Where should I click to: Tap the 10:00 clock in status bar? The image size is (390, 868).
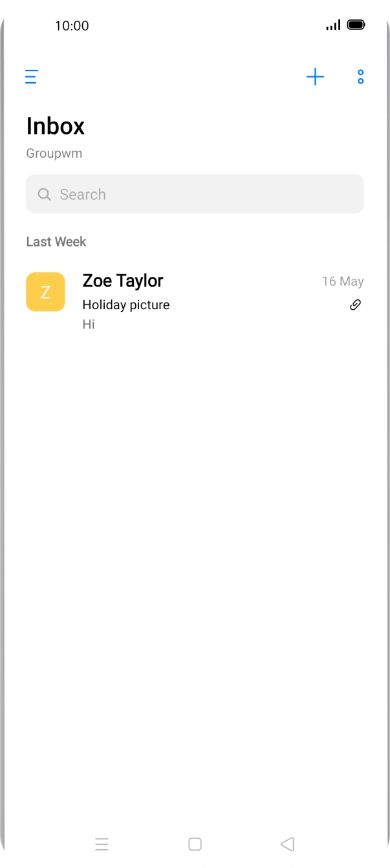72,26
